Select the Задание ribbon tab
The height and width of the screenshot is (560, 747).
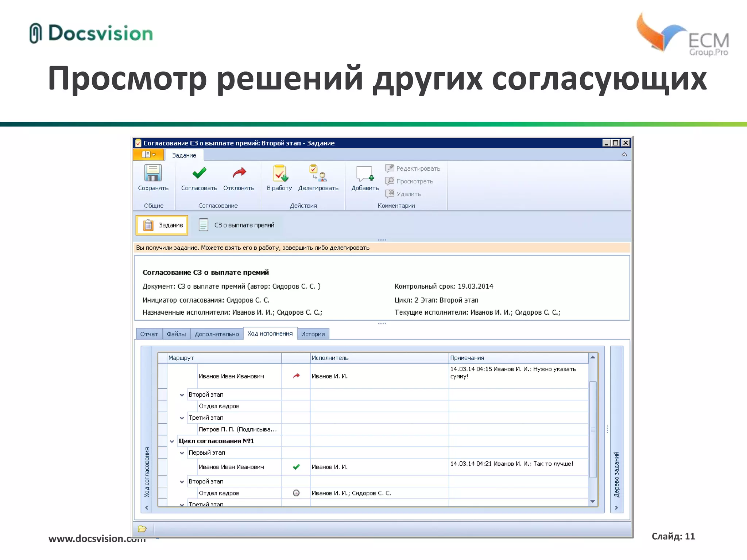pos(184,155)
